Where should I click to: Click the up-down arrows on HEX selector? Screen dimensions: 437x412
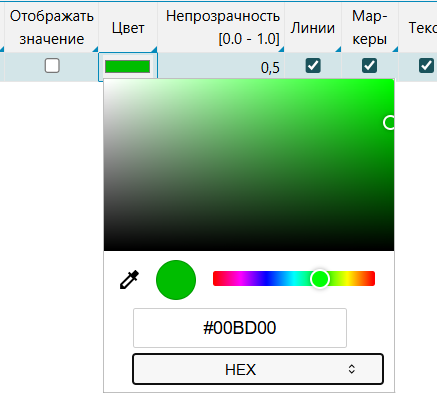351,369
